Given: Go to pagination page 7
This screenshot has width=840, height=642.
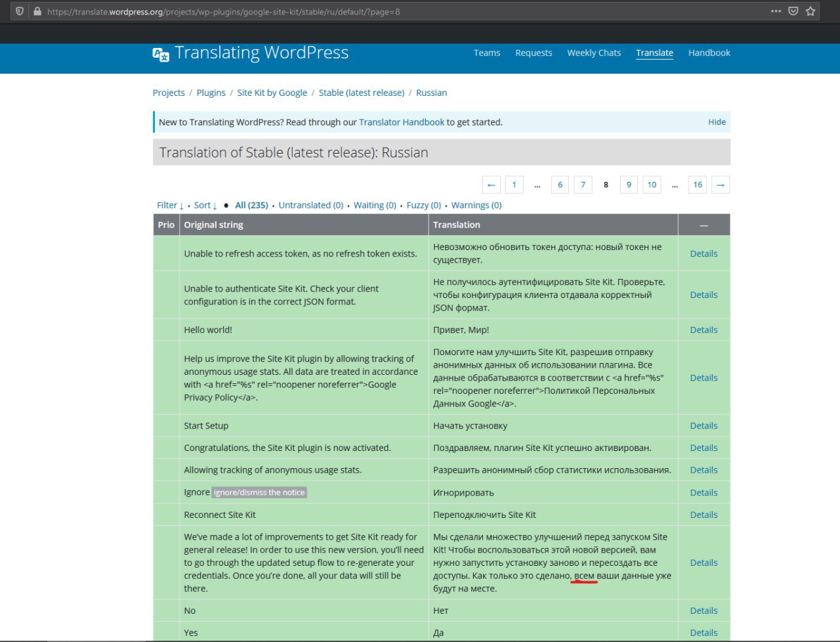Looking at the screenshot, I should pyautogui.click(x=583, y=184).
